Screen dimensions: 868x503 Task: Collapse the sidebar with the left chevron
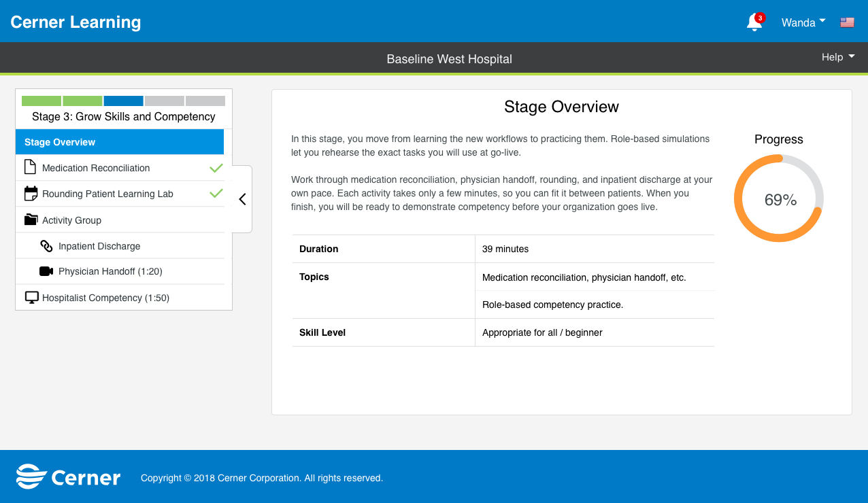[x=242, y=199]
